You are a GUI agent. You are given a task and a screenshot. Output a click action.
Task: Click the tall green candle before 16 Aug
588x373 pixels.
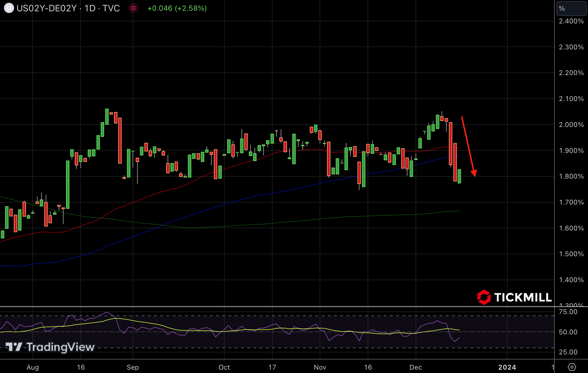click(x=68, y=185)
